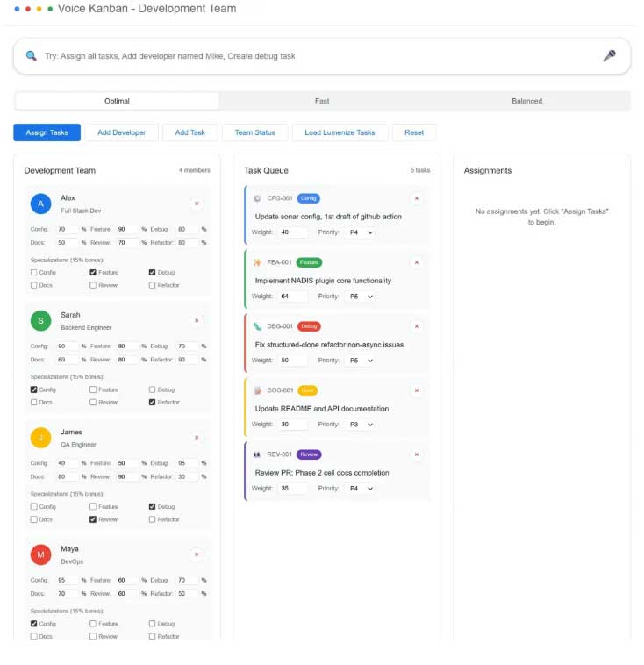This screenshot has width=644, height=665.
Task: Edit FEA-001 weight field
Action: 293,297
